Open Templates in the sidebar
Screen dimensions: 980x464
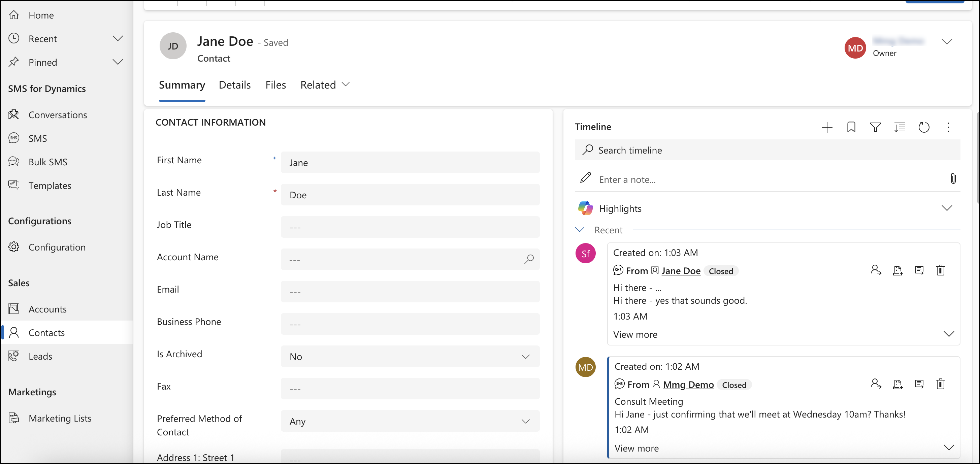click(50, 186)
